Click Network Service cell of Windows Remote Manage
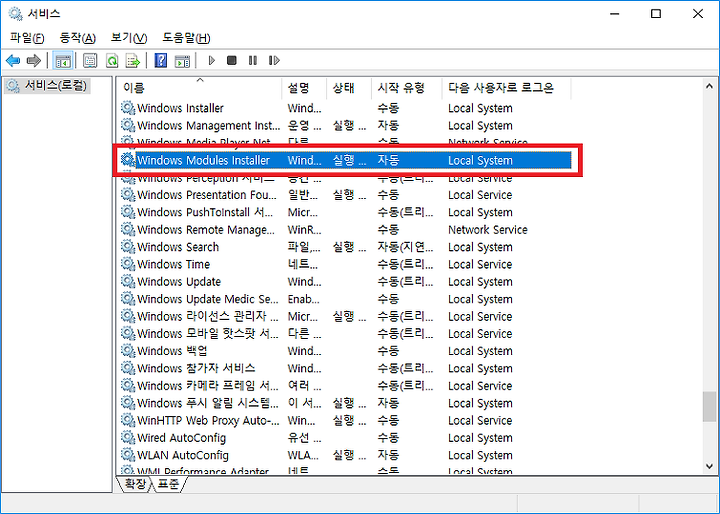 pyautogui.click(x=488, y=230)
